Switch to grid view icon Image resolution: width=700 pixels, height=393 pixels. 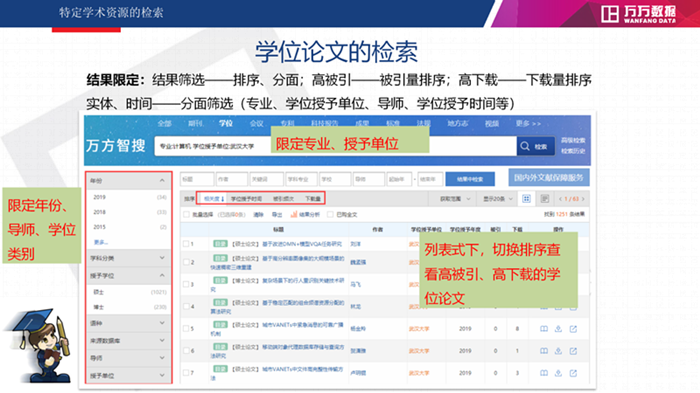coord(526,199)
